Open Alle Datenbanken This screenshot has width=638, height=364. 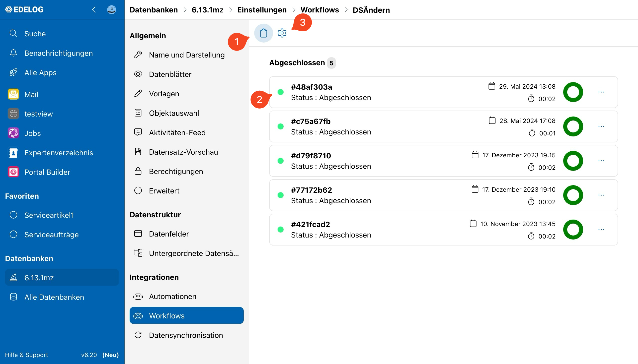[x=62, y=297]
